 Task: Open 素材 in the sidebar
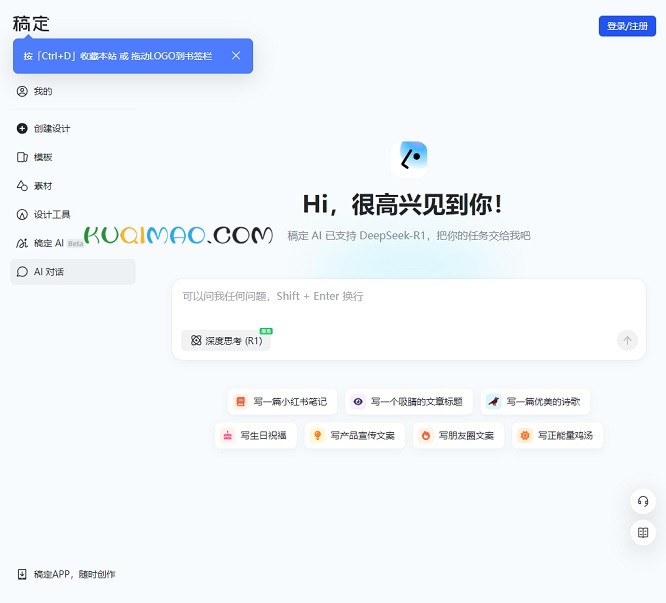73,186
